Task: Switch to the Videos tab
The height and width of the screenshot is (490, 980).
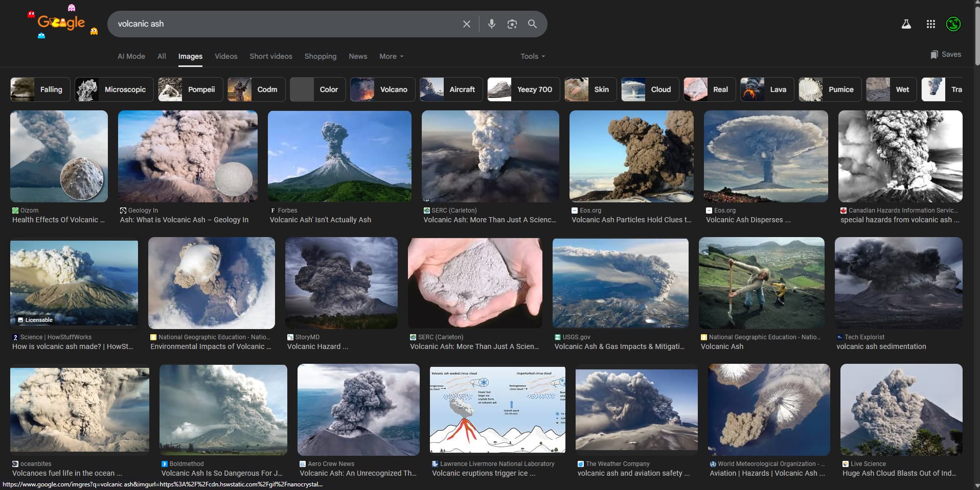Action: (226, 56)
